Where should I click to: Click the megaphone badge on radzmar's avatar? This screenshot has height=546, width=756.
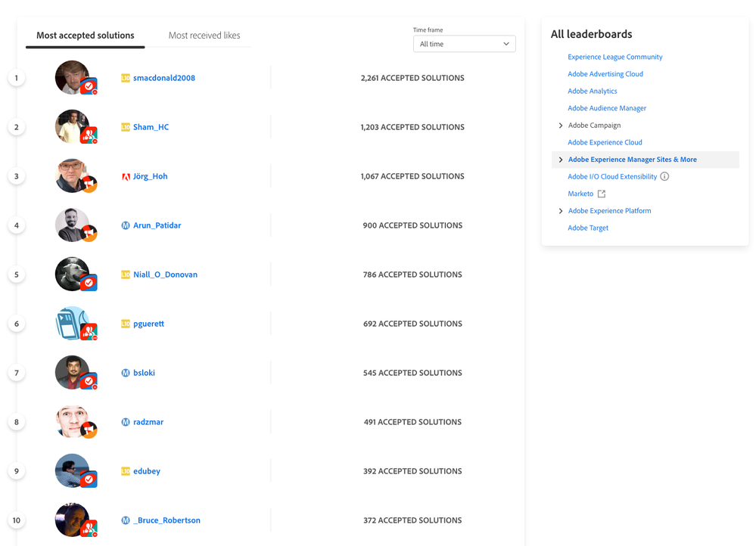(89, 430)
